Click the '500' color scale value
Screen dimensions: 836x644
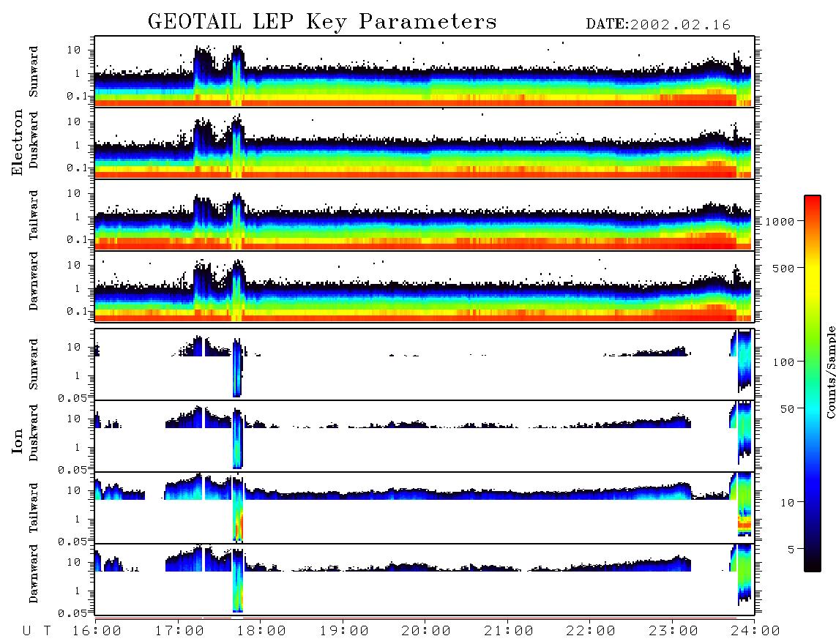point(784,268)
